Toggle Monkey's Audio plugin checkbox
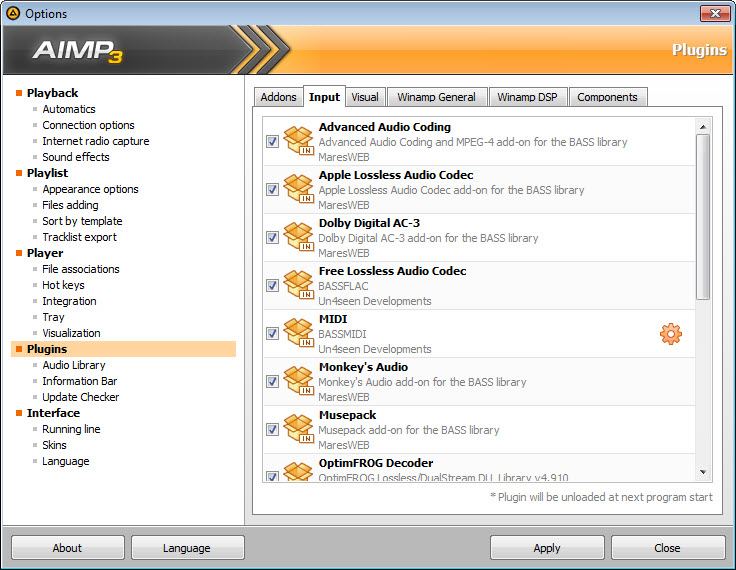 (x=272, y=381)
